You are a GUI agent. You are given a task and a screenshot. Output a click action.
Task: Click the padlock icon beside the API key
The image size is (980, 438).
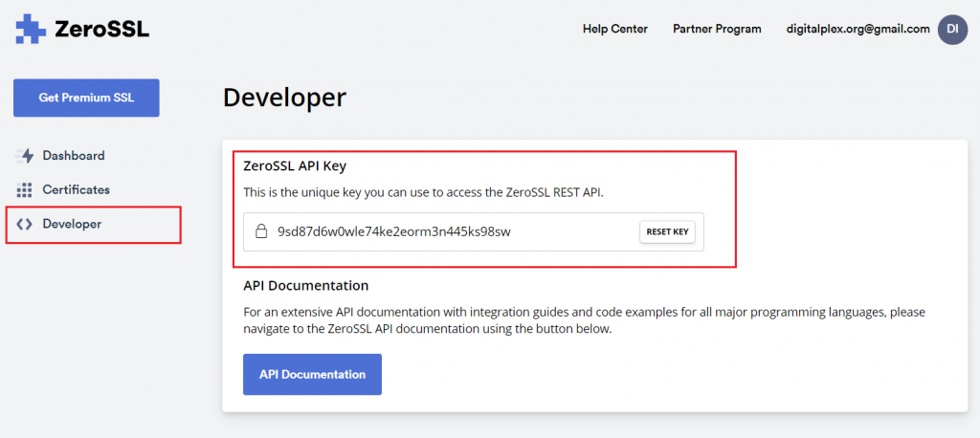pos(260,231)
